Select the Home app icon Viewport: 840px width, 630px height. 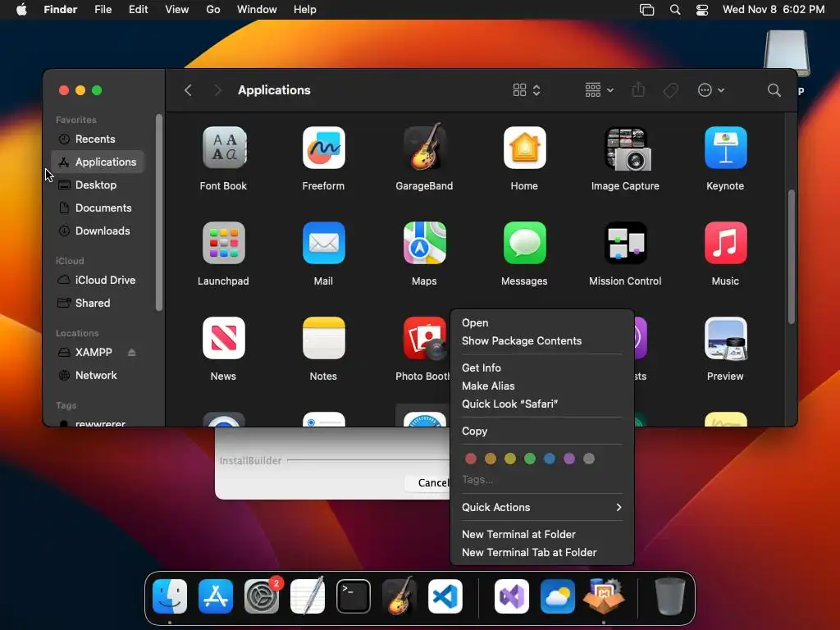tap(524, 148)
